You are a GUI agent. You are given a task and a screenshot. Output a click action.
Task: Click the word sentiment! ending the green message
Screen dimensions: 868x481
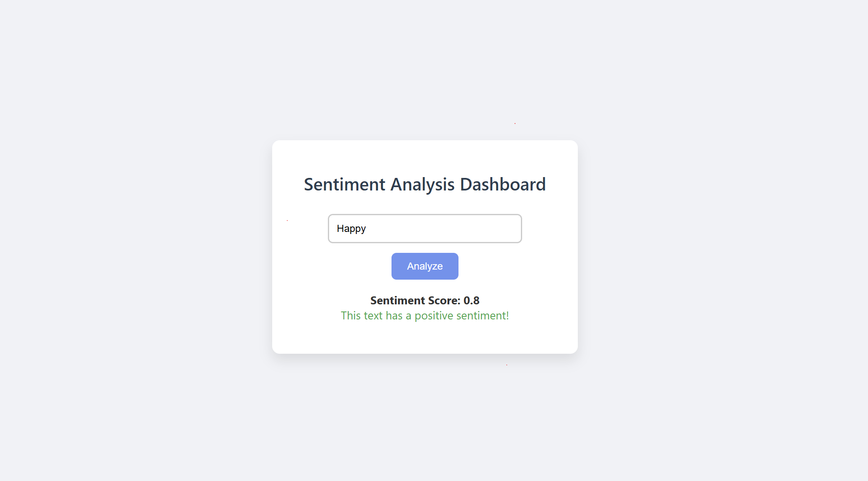pyautogui.click(x=482, y=316)
